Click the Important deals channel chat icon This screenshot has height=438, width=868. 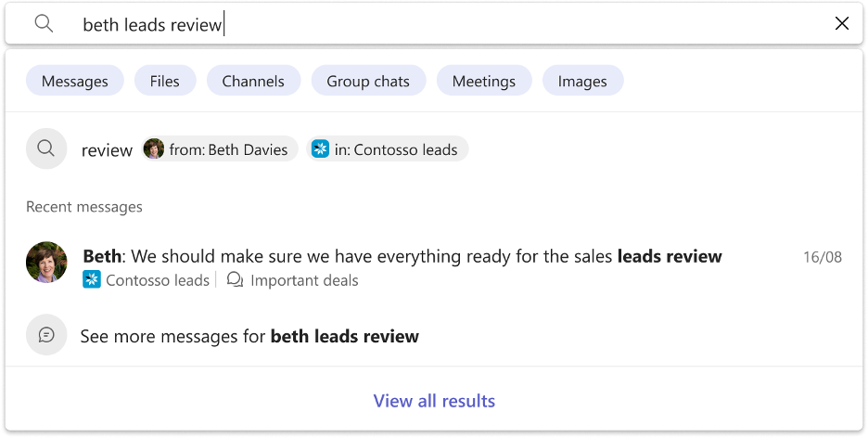236,279
